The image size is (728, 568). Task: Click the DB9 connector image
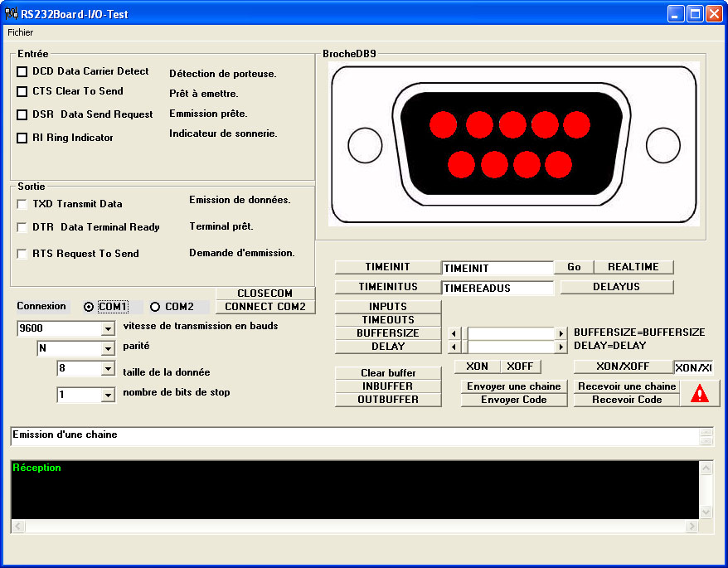tap(513, 144)
